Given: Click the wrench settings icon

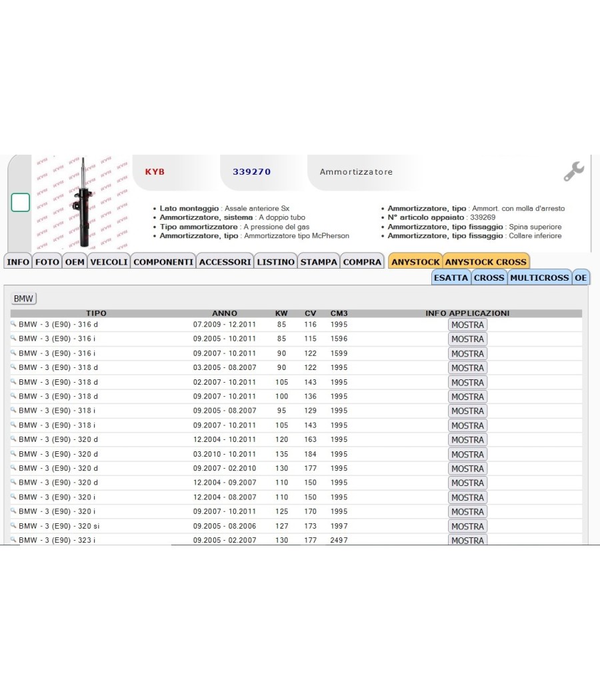Looking at the screenshot, I should (x=573, y=171).
